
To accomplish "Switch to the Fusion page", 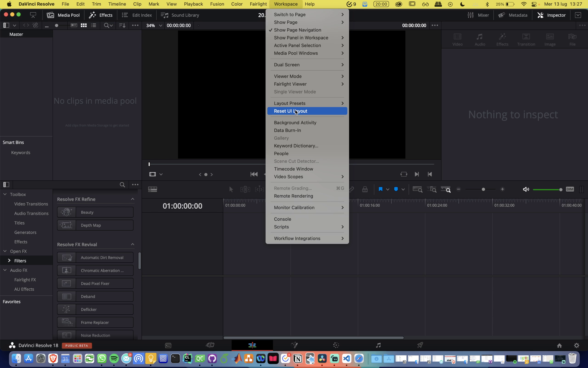I will [x=294, y=345].
